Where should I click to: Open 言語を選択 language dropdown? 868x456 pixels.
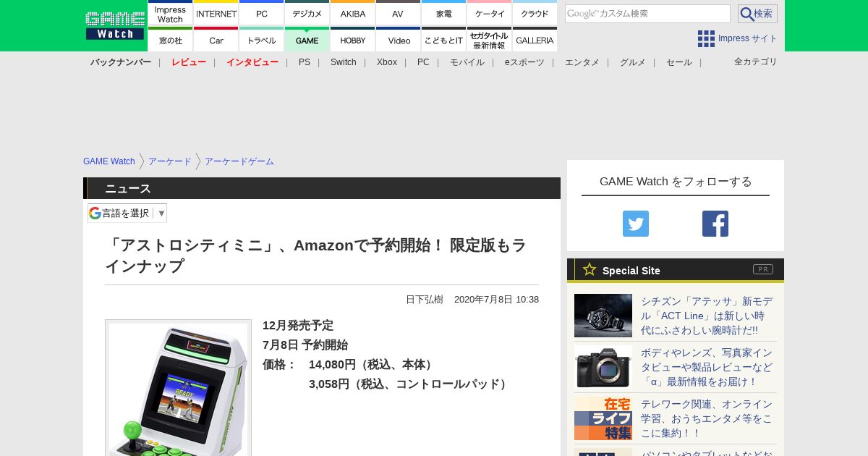pyautogui.click(x=127, y=213)
